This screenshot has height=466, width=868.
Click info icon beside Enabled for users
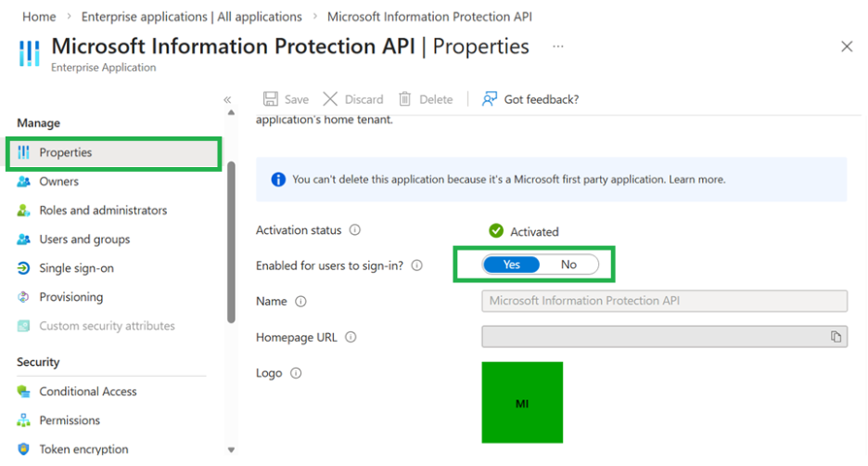tap(416, 265)
